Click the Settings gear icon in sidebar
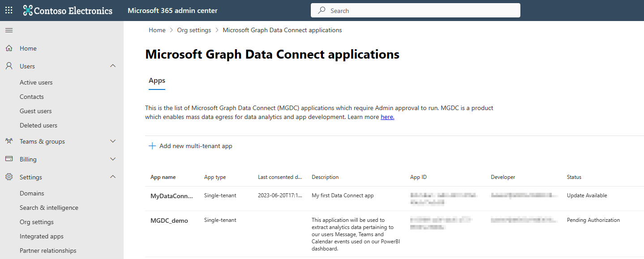 [9, 177]
